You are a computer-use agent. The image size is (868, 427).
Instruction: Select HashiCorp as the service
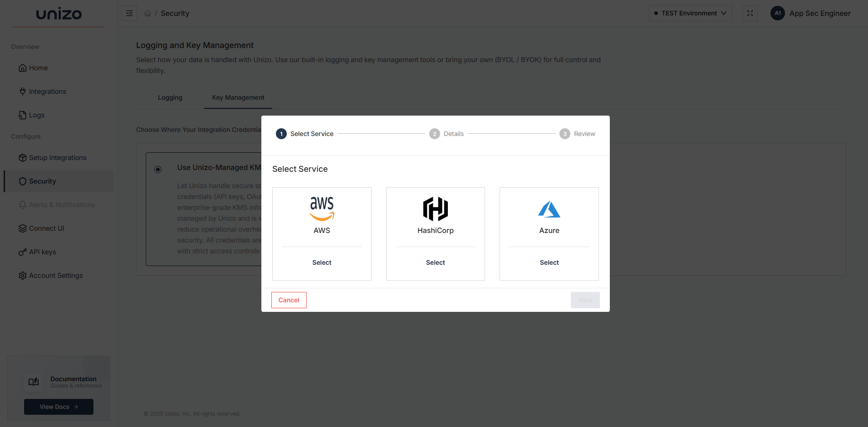[x=435, y=262]
